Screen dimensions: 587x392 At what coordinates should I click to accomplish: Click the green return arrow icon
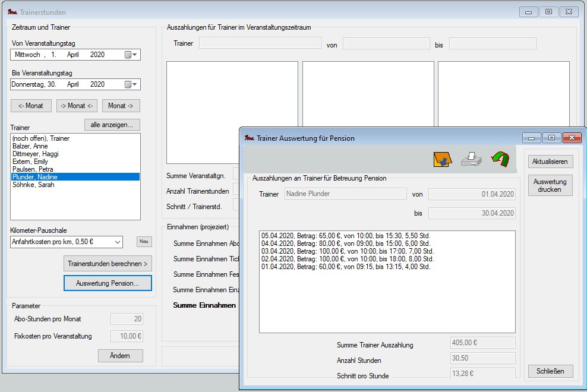coord(500,160)
